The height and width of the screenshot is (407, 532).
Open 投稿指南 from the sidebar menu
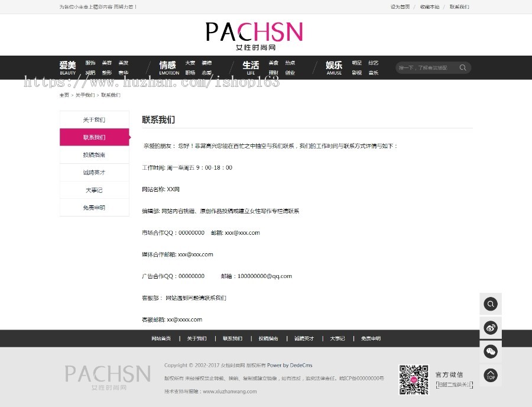click(94, 154)
